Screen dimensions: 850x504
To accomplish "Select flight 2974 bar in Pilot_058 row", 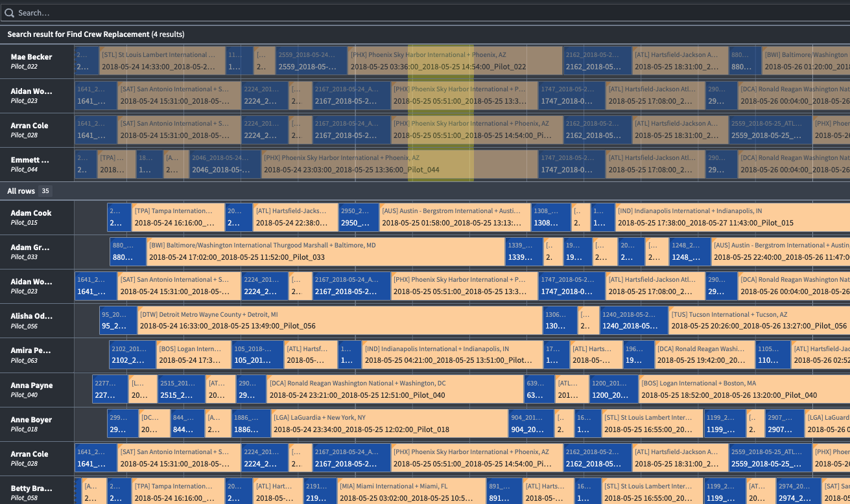I will coord(798,492).
